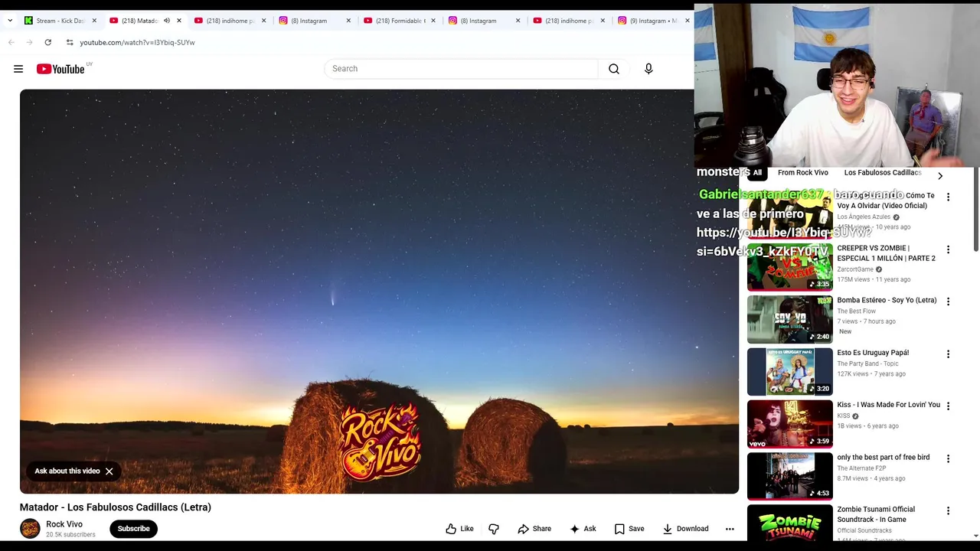This screenshot has width=980, height=551.
Task: Close the (218) Formidable tab
Action: (433, 21)
